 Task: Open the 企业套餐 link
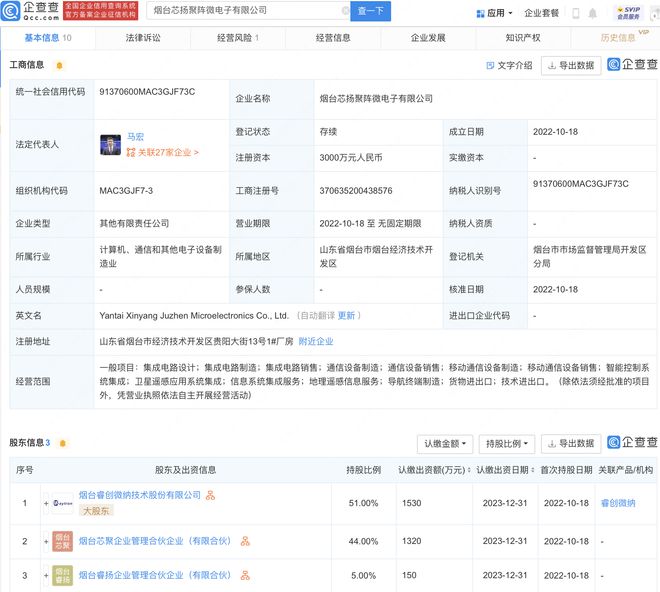[x=541, y=13]
